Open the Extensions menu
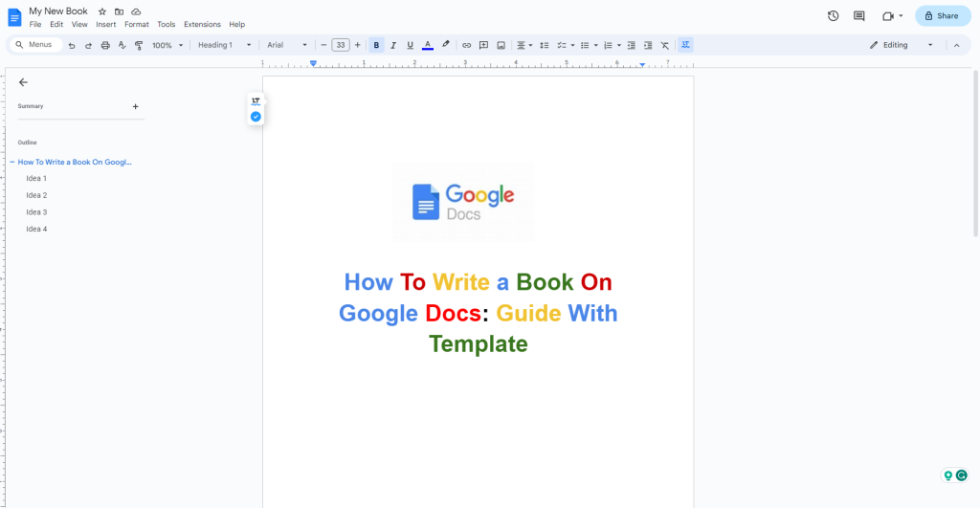This screenshot has height=508, width=980. coord(202,24)
